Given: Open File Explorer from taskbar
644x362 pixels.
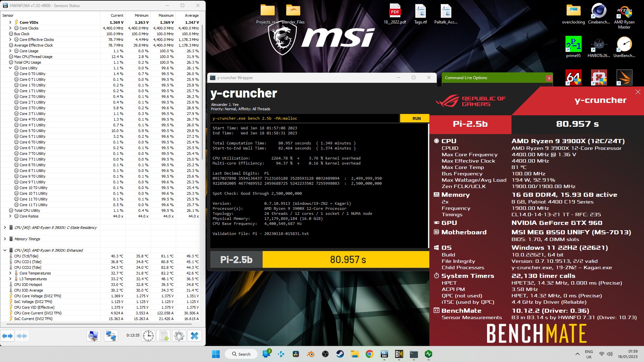Looking at the screenshot, I should (x=355, y=354).
